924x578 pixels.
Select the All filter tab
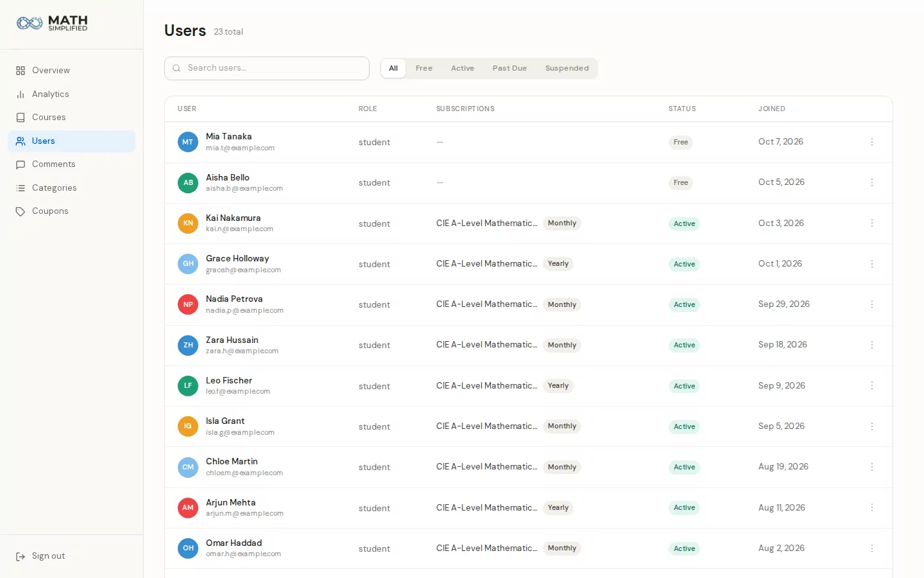[x=393, y=68]
